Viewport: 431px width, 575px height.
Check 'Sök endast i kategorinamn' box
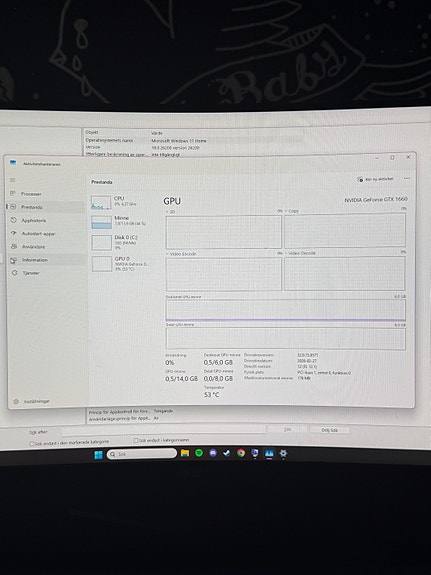[x=136, y=440]
